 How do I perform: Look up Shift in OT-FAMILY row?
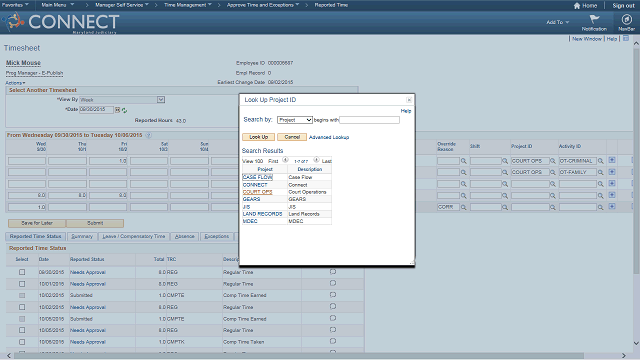coord(505,173)
